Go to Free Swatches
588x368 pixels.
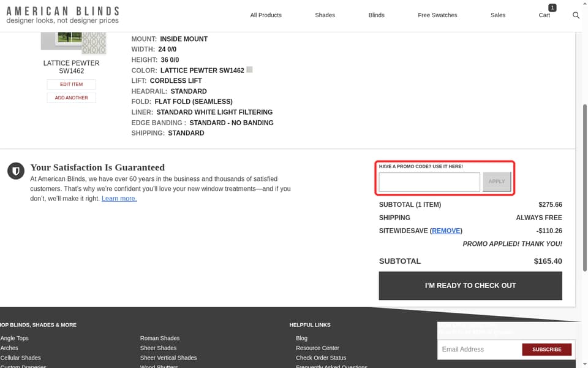coord(437,15)
